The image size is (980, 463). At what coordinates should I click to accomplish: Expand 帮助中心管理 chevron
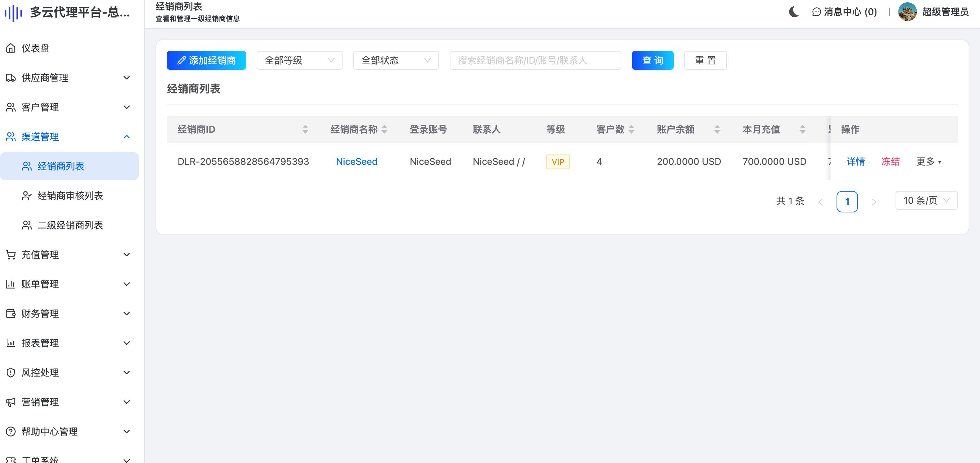(x=127, y=432)
